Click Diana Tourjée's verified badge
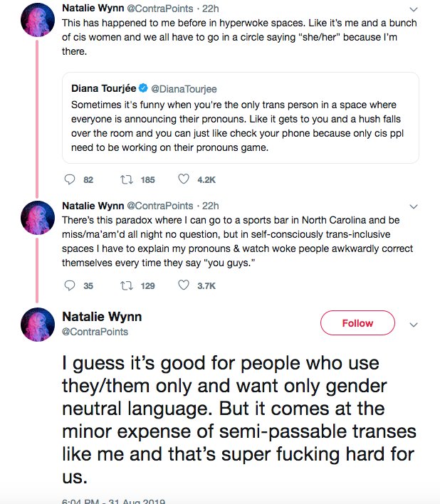 (x=143, y=89)
